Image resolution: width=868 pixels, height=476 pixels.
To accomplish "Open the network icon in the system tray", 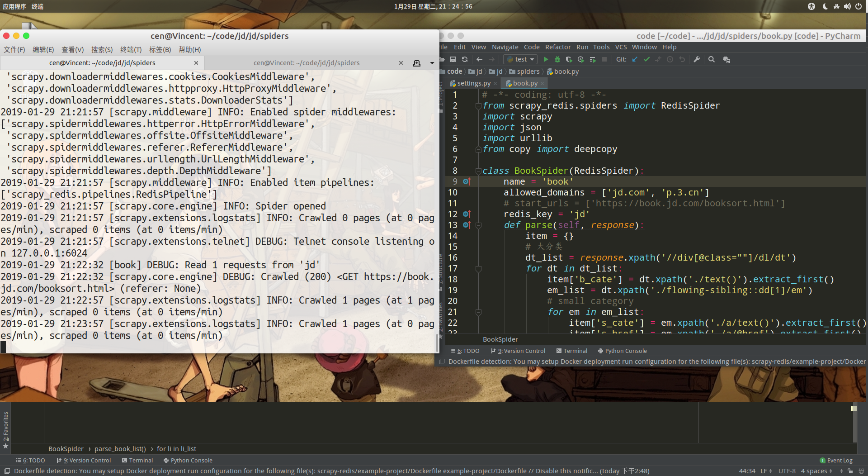I will [x=836, y=6].
